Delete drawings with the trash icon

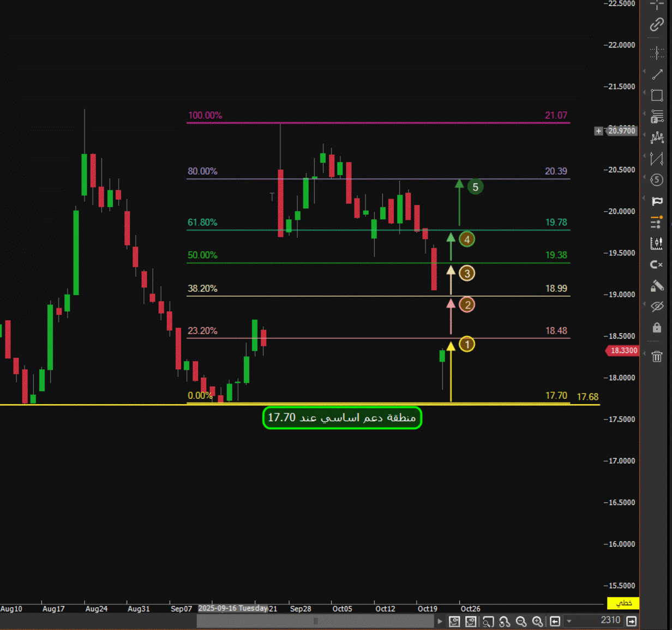click(x=657, y=356)
